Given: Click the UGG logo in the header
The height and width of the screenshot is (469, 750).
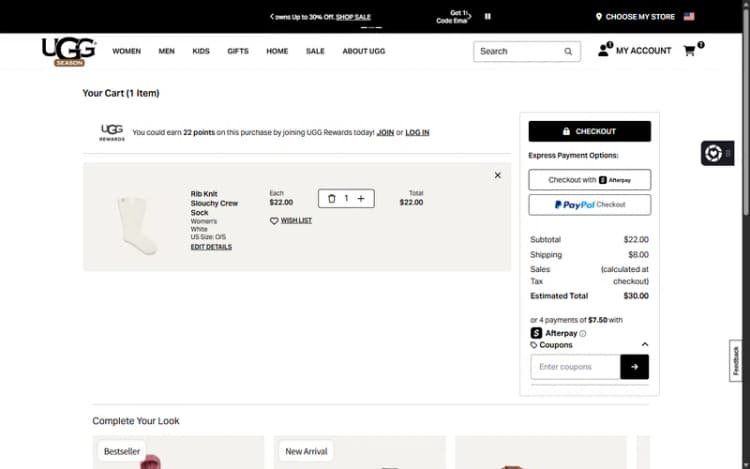Looking at the screenshot, I should pos(69,52).
